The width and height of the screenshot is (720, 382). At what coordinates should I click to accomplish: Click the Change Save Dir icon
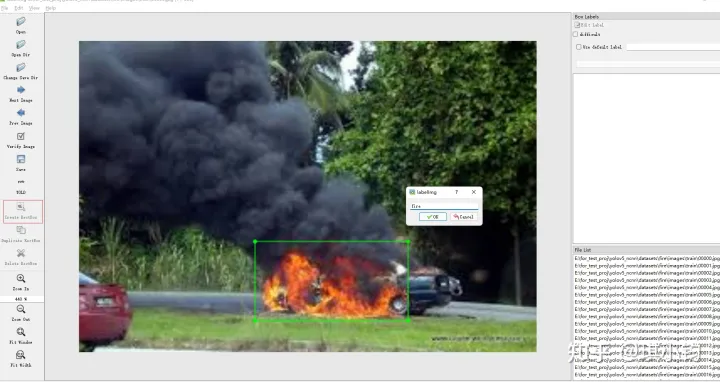21,67
